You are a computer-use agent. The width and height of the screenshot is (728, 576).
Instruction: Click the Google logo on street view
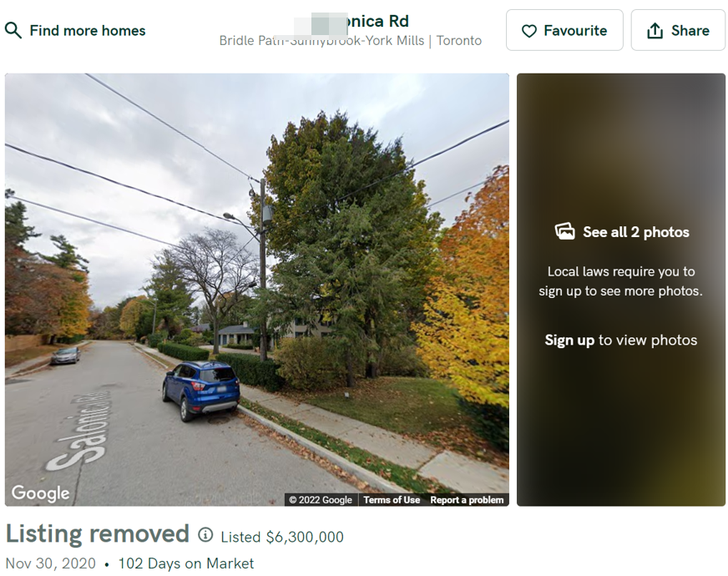40,493
